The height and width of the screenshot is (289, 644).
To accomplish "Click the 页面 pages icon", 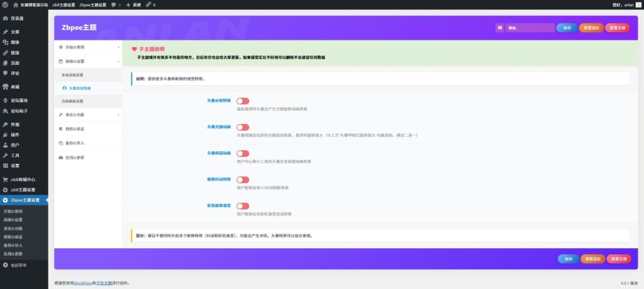I will (5, 63).
